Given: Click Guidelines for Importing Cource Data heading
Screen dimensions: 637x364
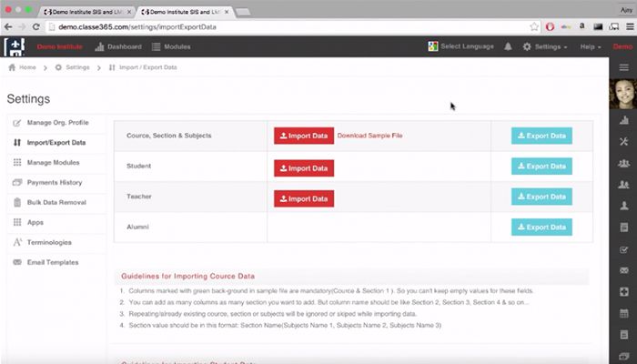Looking at the screenshot, I should point(187,277).
